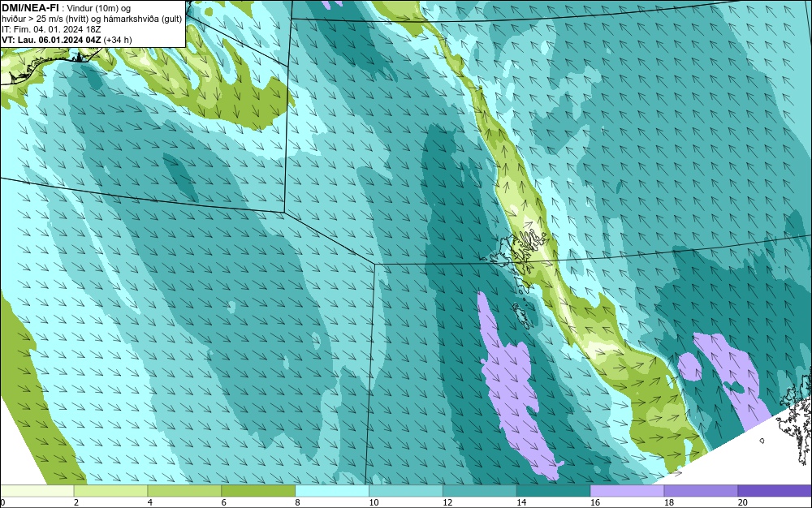Click the legend scale label 0
This screenshot has width=812, height=508.
[x=2, y=502]
